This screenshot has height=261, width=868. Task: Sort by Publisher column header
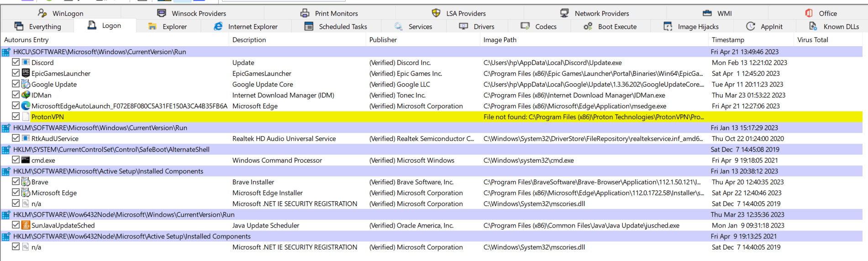click(x=423, y=40)
